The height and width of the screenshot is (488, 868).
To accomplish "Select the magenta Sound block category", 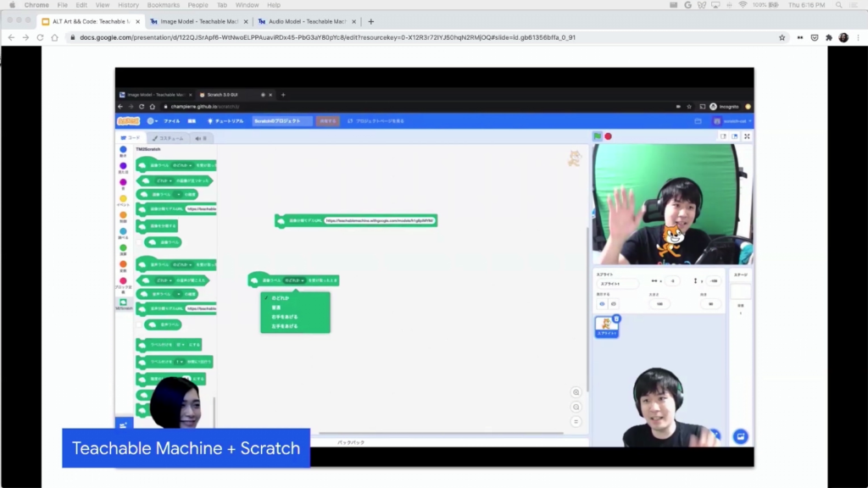I will click(123, 184).
